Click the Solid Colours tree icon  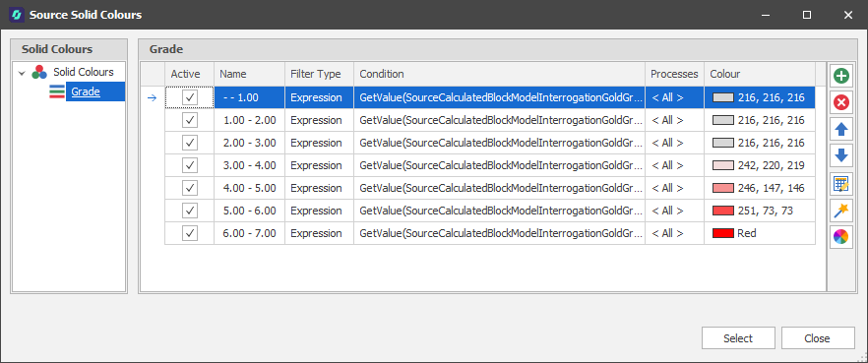point(39,72)
